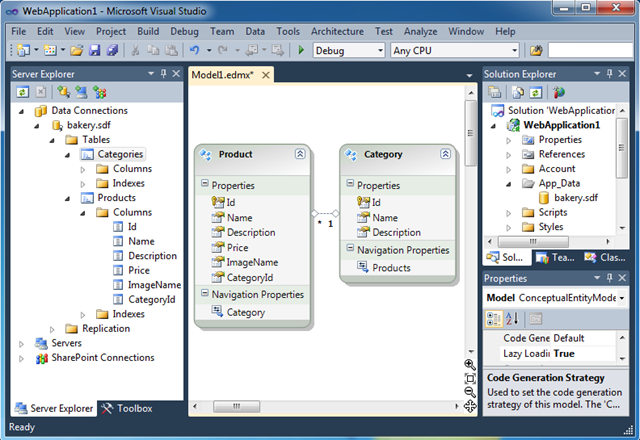Open the Build menu
This screenshot has width=640, height=440.
148,31
